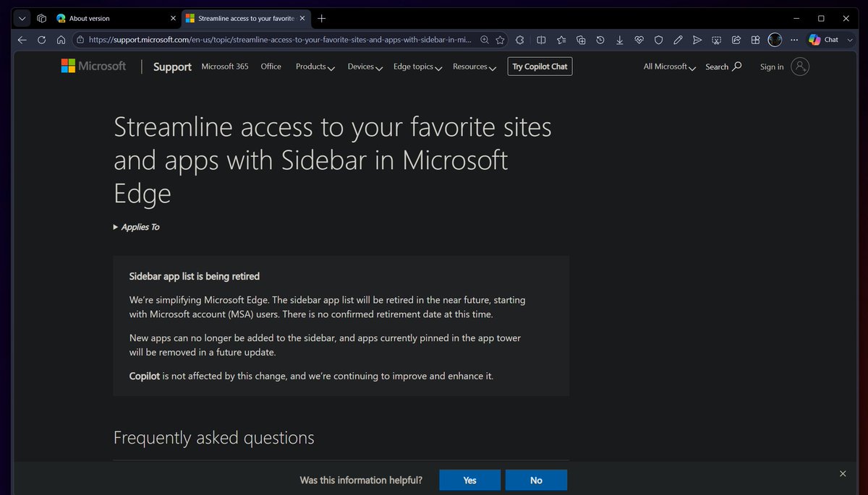Viewport: 868px width, 495px height.
Task: Refresh the current page
Action: 42,40
